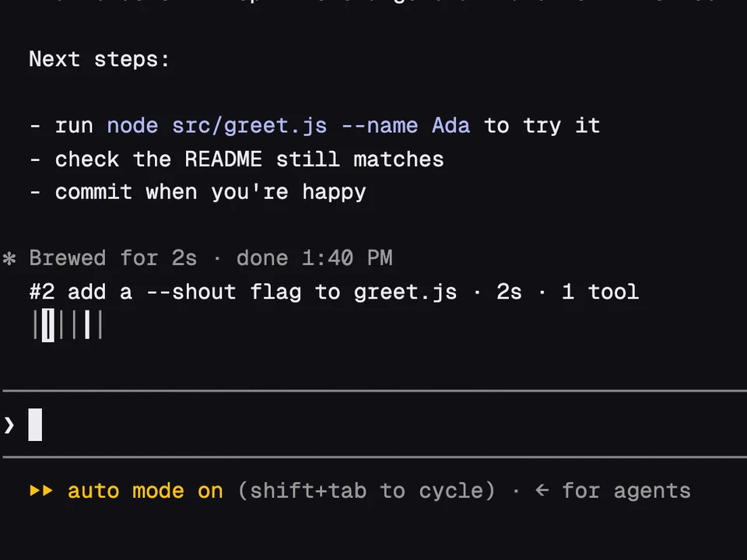The height and width of the screenshot is (560, 747).
Task: Click the 'auto mode on' status text
Action: pos(146,491)
